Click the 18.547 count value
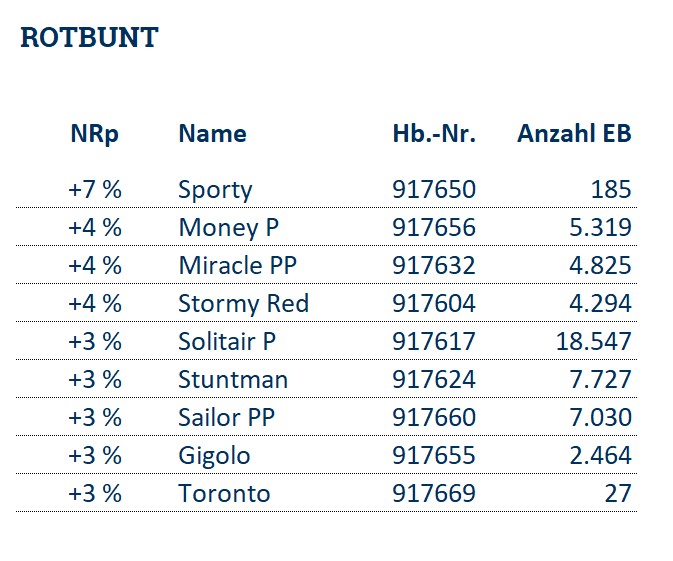The width and height of the screenshot is (673, 561). (594, 342)
